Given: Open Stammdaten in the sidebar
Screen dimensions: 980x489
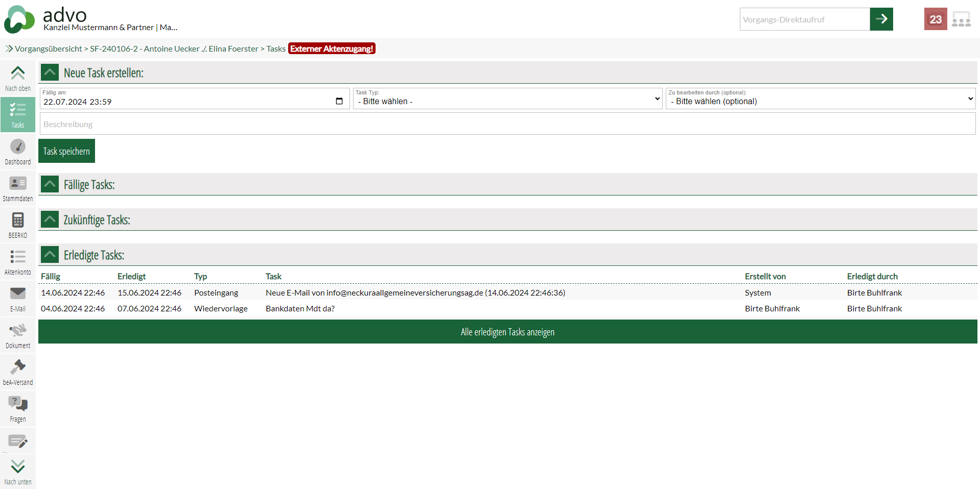Looking at the screenshot, I should (18, 188).
